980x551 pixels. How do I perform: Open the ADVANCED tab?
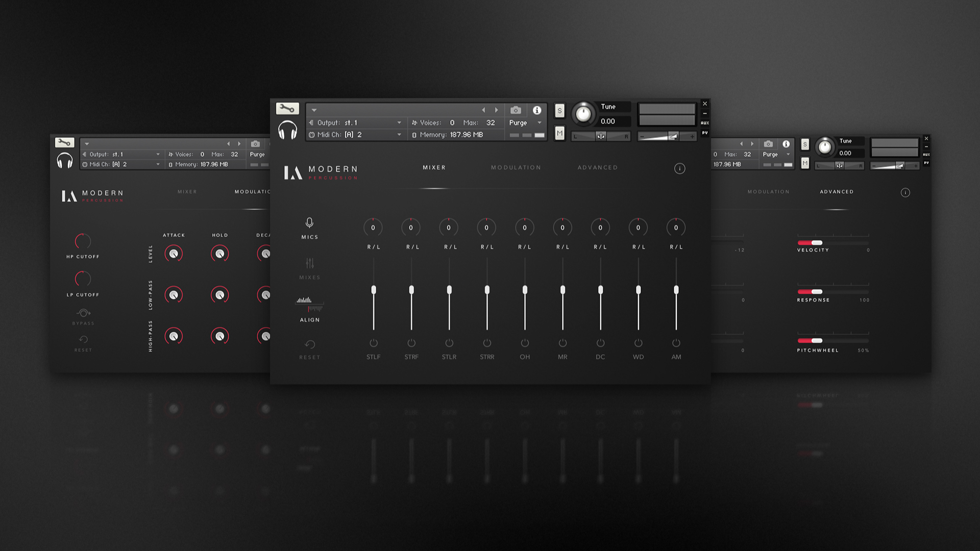(x=598, y=167)
